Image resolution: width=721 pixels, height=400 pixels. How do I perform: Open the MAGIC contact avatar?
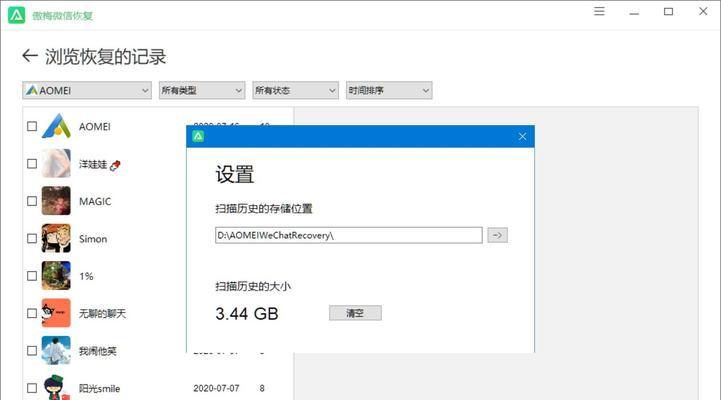tap(56, 201)
